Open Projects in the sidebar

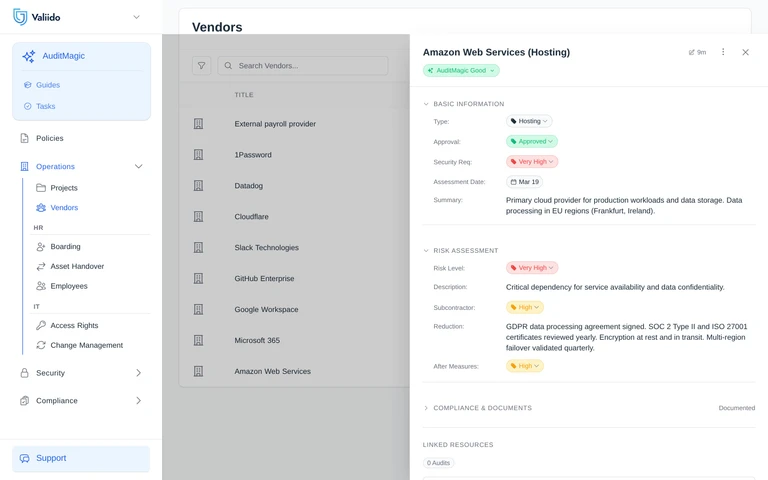64,188
